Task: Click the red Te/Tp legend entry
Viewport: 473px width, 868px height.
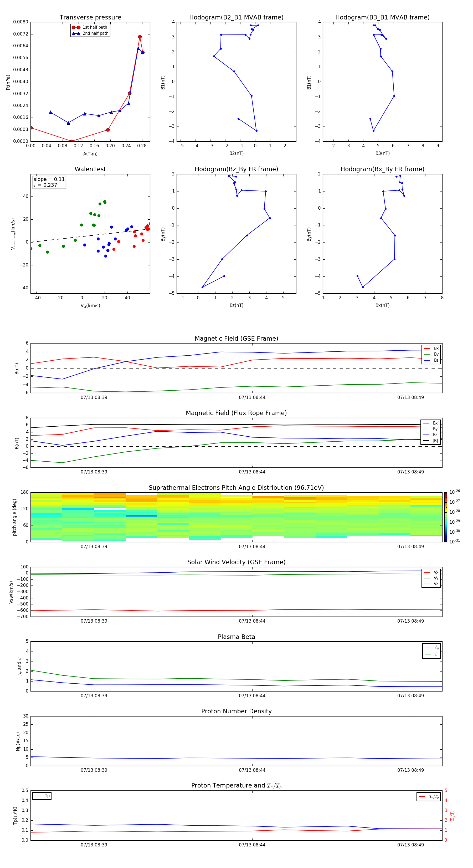Action: click(429, 796)
